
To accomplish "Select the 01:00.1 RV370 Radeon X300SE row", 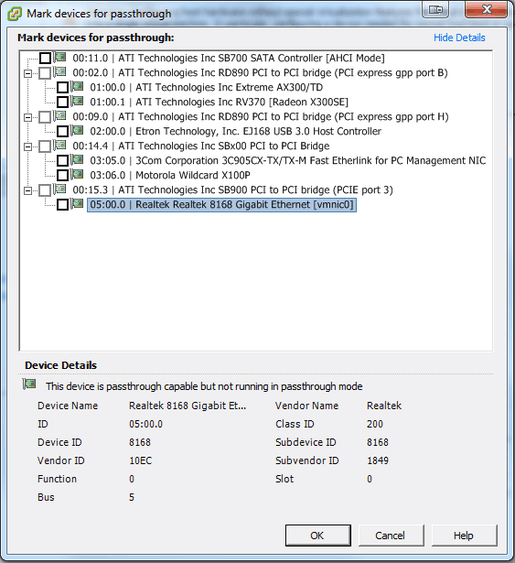I will pos(219,102).
